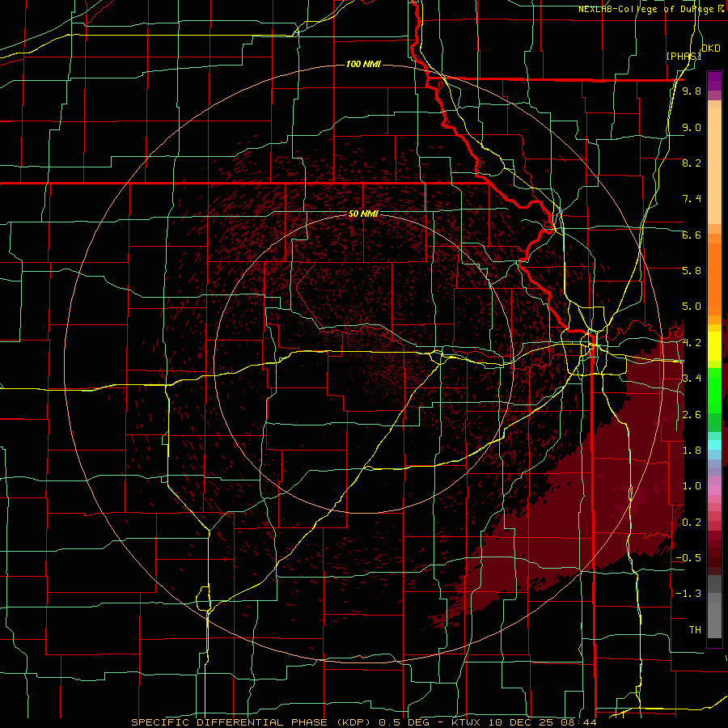Viewport: 728px width, 728px height.
Task: Click the 5.0 scale value
Action: (x=692, y=307)
